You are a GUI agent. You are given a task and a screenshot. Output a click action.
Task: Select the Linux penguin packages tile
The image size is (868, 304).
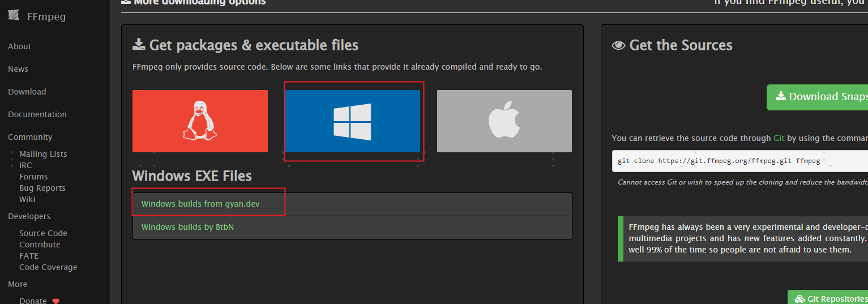click(200, 121)
